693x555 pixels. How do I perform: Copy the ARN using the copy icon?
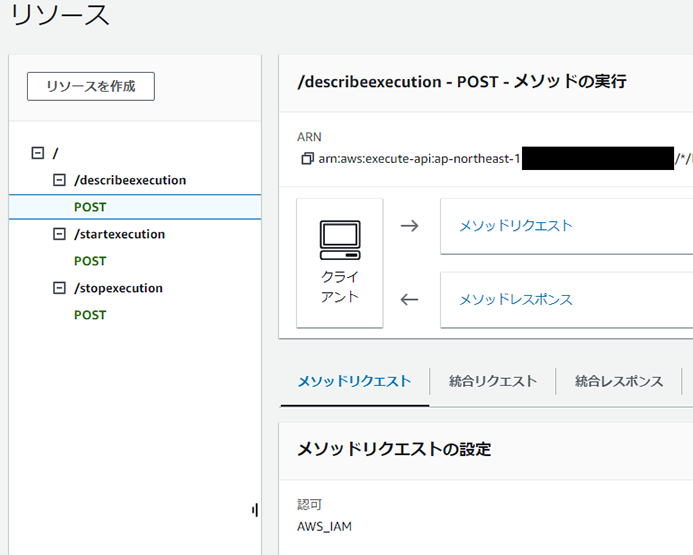[307, 159]
